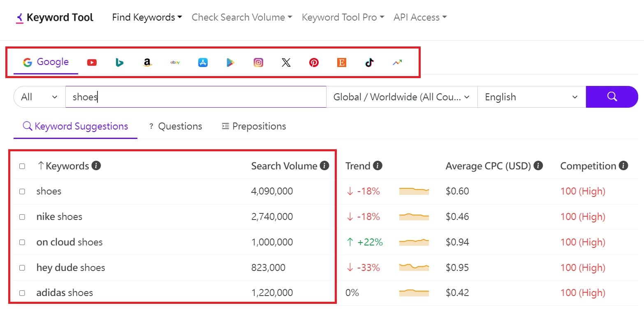
Task: Click the 823,000 search volume value
Action: [x=268, y=268]
